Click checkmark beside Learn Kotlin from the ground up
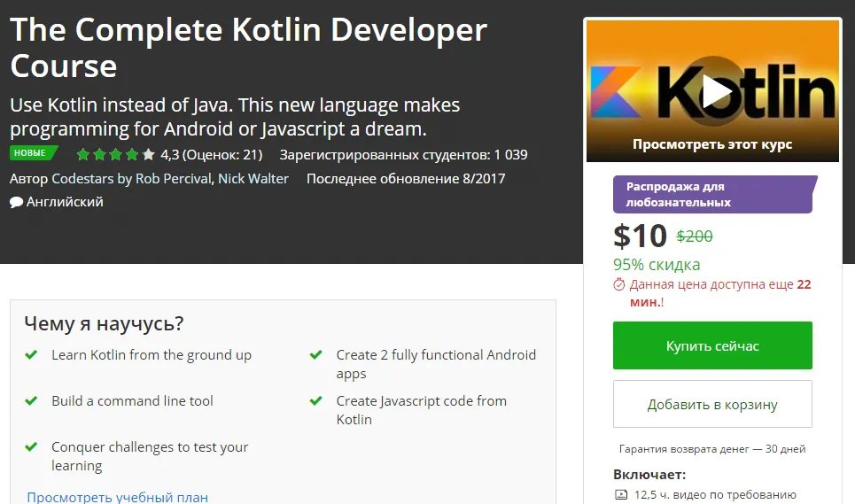Image resolution: width=855 pixels, height=504 pixels. pos(31,354)
